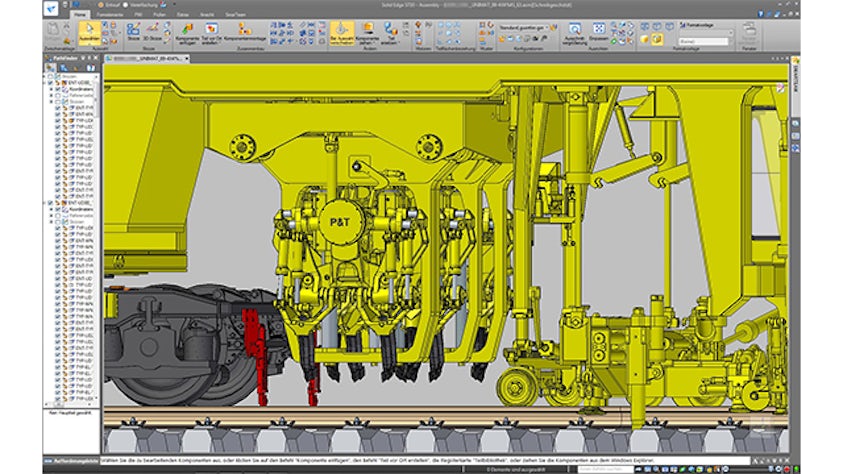Click the second PathFinder tab icon
Viewport: 843px width, 474px height.
pyautogui.click(x=63, y=68)
